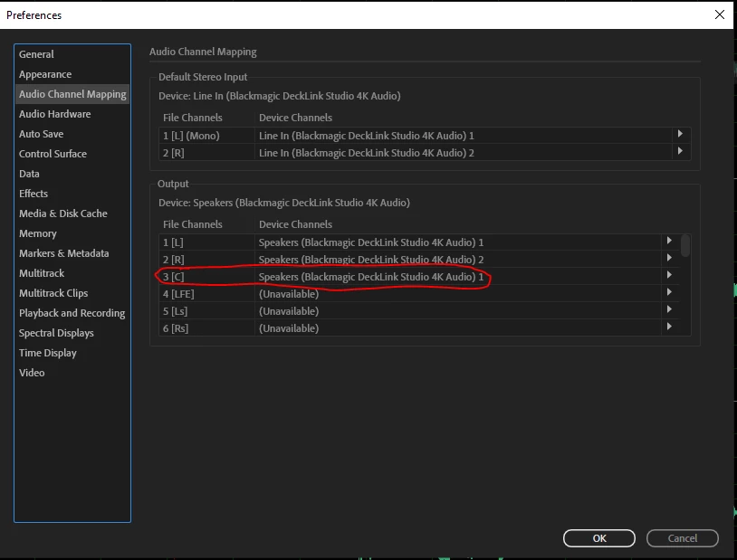Expand output channel menu for 1 [L]
The width and height of the screenshot is (737, 560).
click(669, 241)
